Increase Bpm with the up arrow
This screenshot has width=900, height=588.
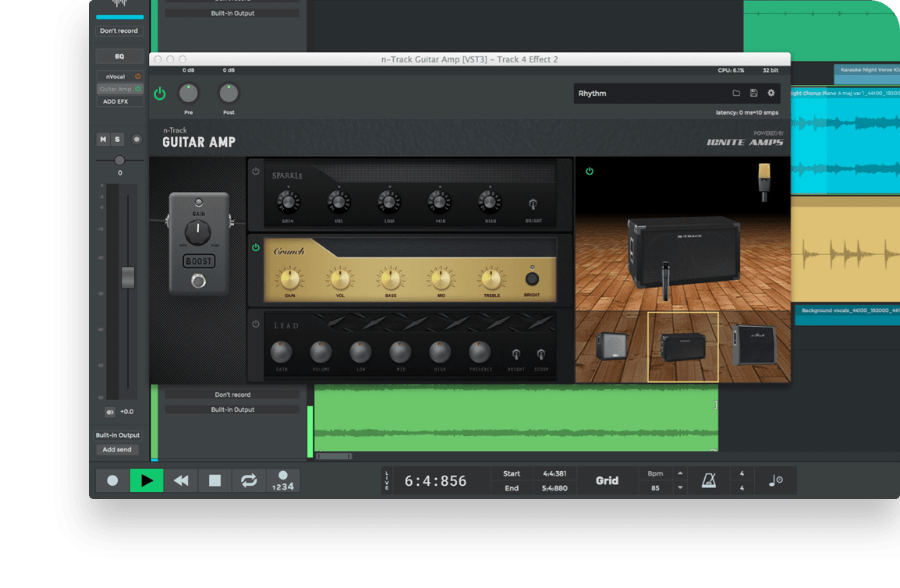680,473
